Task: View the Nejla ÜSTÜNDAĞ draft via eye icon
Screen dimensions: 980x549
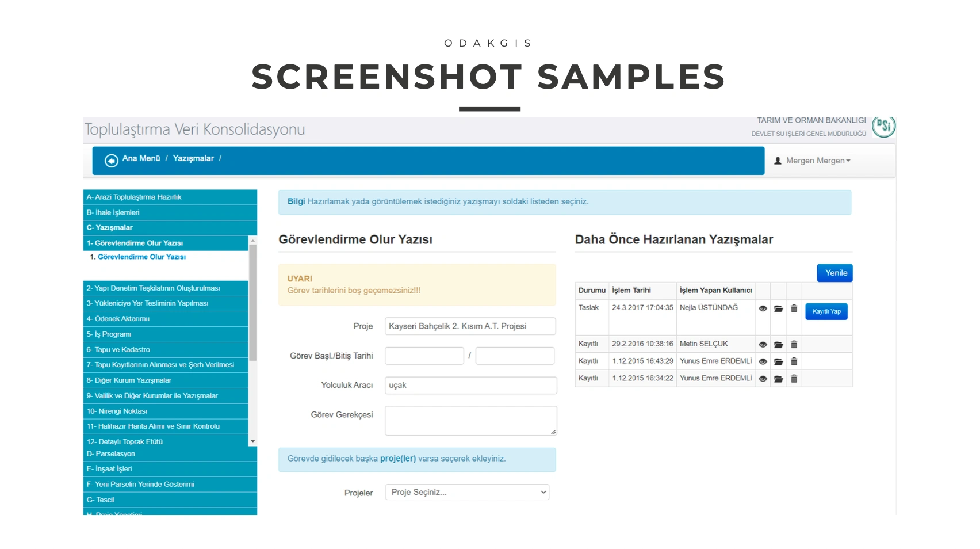Action: pyautogui.click(x=763, y=309)
